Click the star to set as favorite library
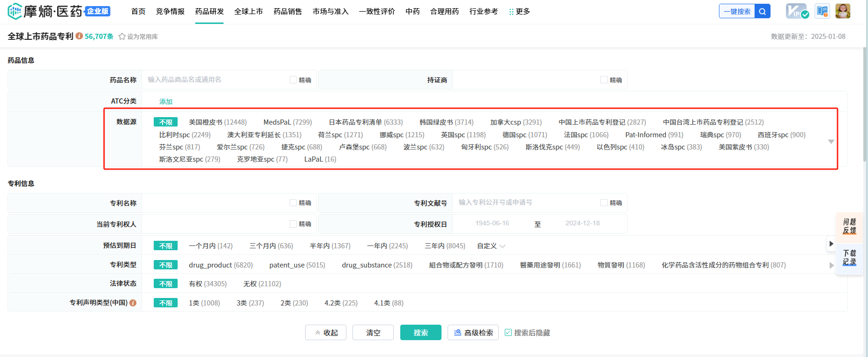 pos(122,37)
